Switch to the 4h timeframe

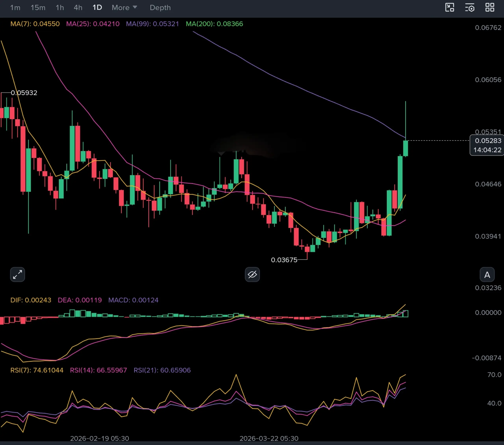[x=78, y=8]
